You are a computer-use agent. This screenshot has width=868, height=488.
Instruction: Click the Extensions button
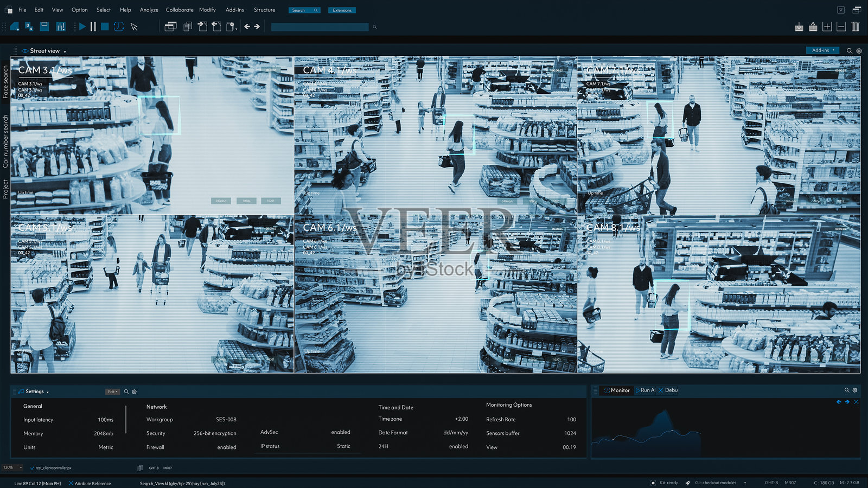[342, 10]
